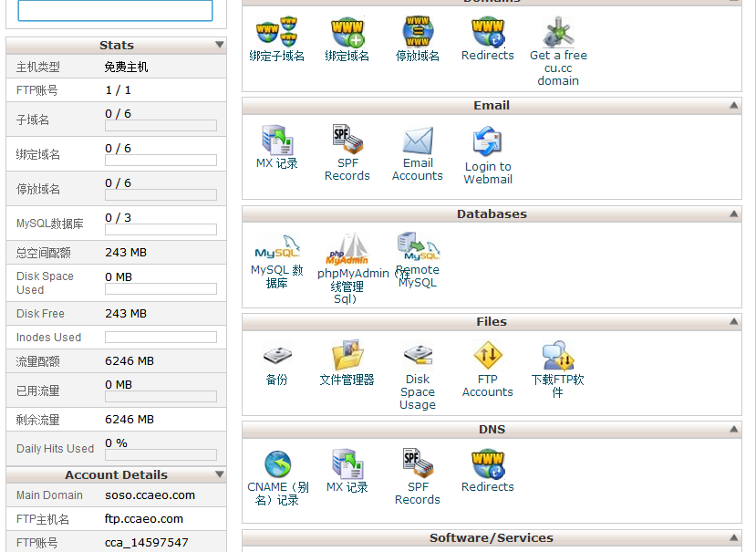Image resolution: width=756 pixels, height=552 pixels.
Task: Open SPF Records icon in Email section
Action: coord(347,140)
